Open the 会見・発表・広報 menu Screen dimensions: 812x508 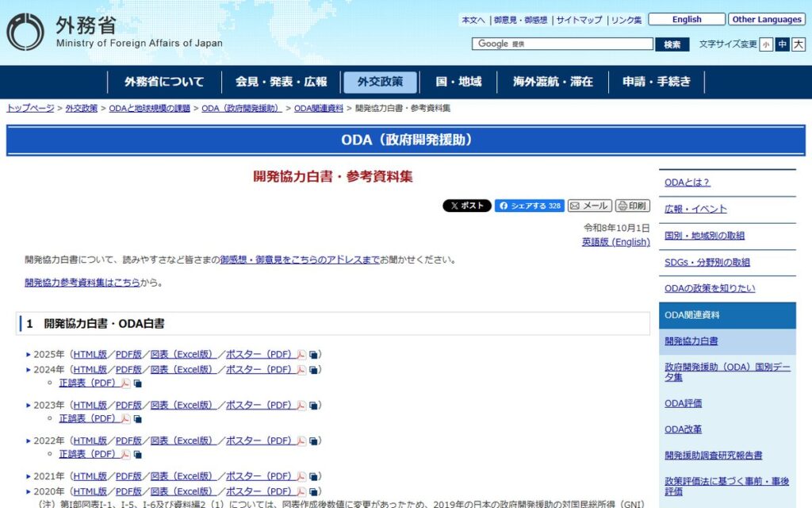(282, 82)
